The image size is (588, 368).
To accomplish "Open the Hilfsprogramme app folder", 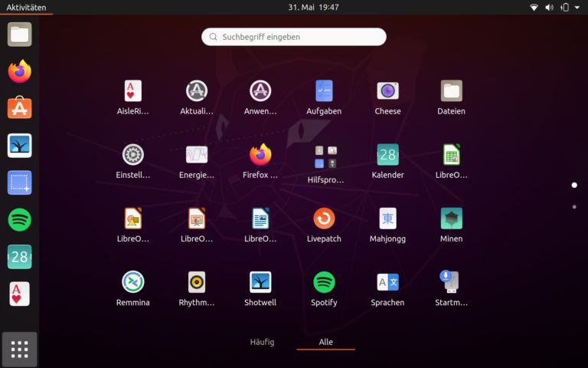I will [325, 157].
